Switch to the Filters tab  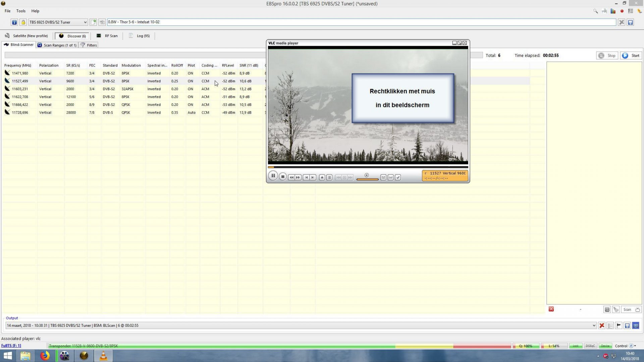[x=91, y=45]
